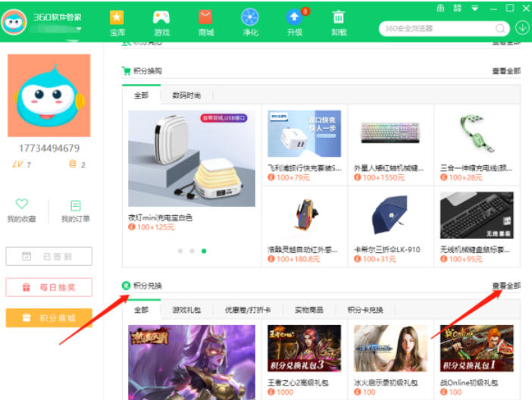Open the title bar dropdown menu arrow

[x=475, y=8]
